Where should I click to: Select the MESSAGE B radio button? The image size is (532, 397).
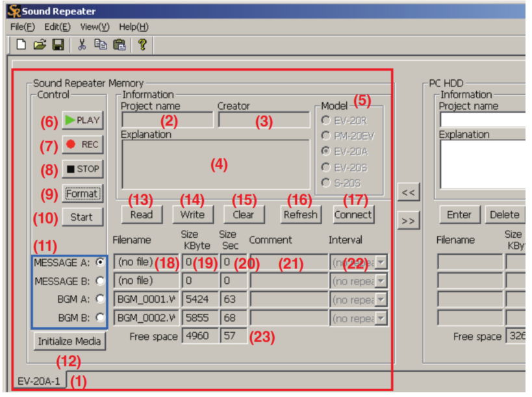(x=100, y=281)
